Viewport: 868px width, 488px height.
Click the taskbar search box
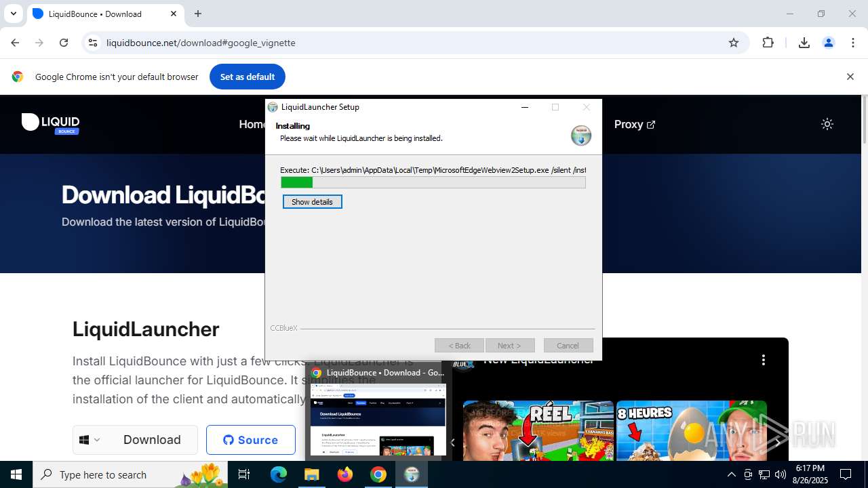[132, 474]
